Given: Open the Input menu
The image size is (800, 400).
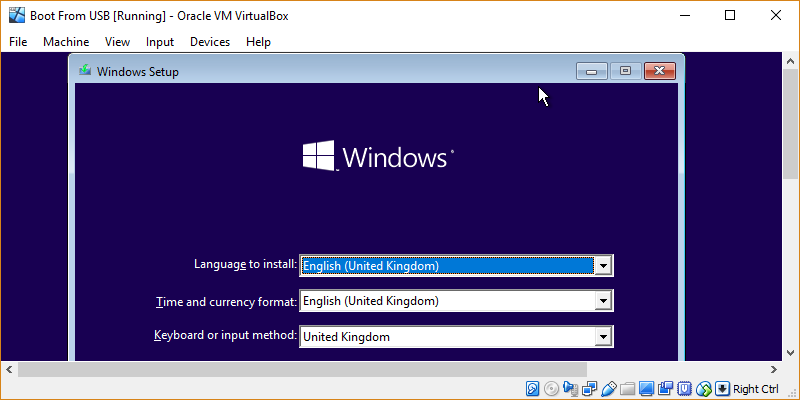Looking at the screenshot, I should pyautogui.click(x=160, y=42).
